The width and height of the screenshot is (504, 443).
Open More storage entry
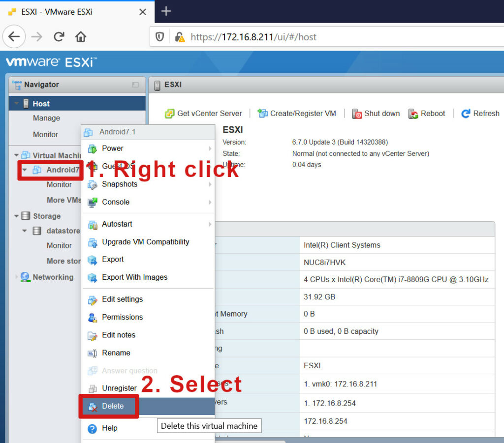[63, 261]
